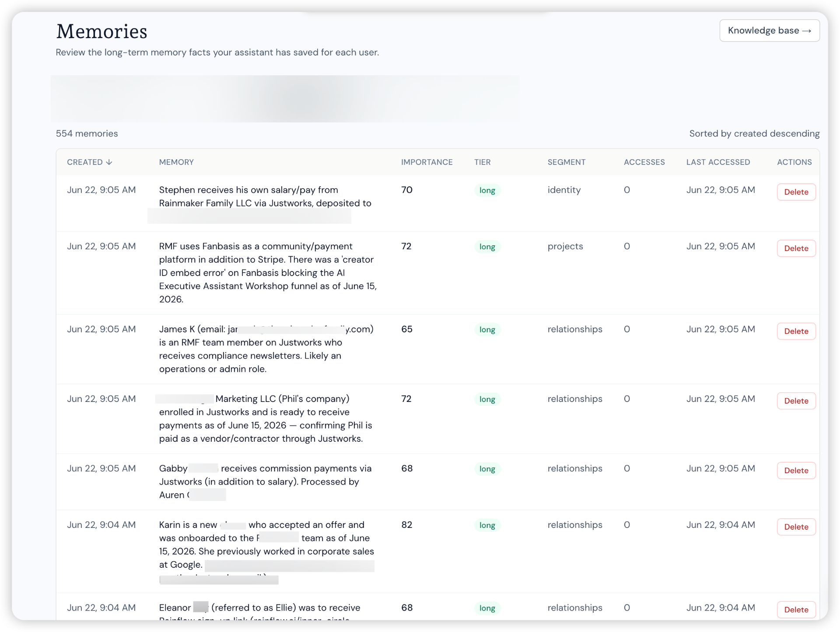Select importance value 65

406,329
